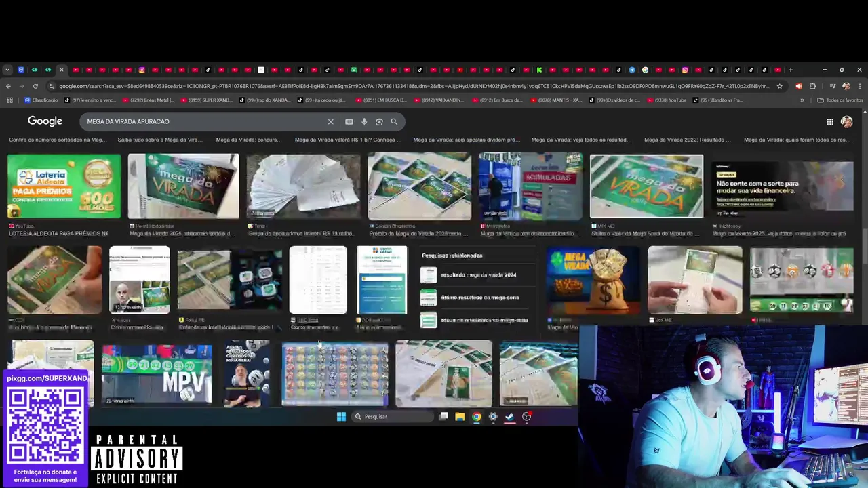Open site information icon beside the URL
Image resolution: width=868 pixels, height=488 pixels.
53,86
